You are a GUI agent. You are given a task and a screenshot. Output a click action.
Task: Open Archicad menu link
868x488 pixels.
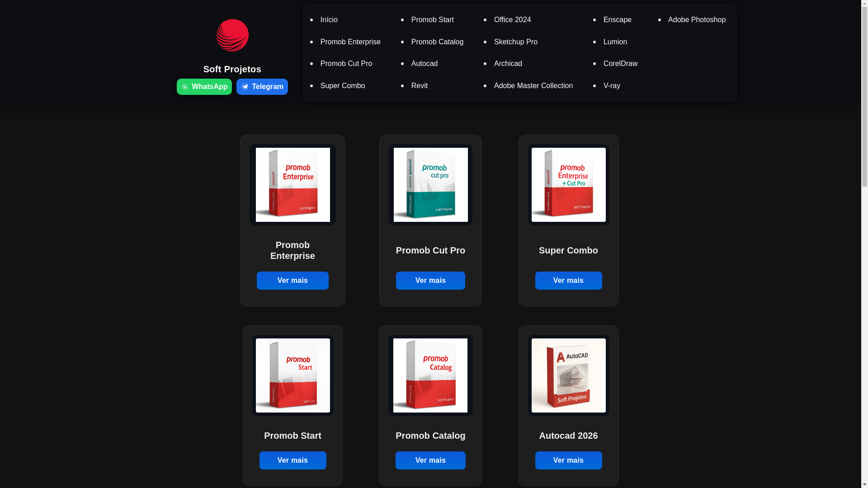coord(508,64)
